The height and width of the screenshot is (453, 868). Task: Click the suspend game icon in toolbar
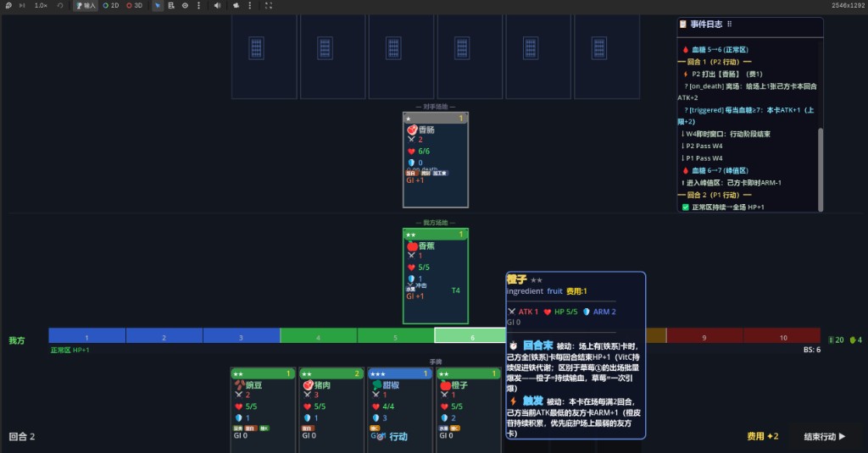(8, 6)
